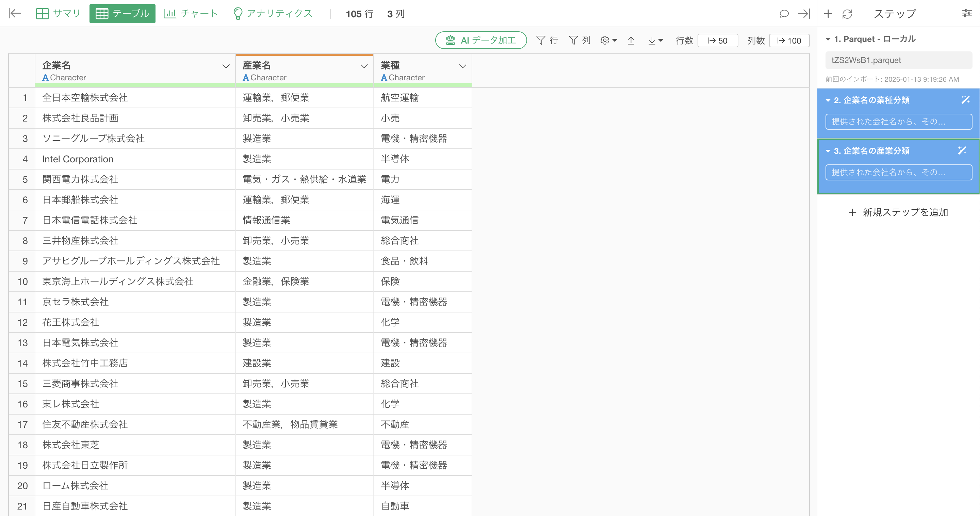Open step panel settings sliders icon
980x516 pixels.
click(x=967, y=14)
